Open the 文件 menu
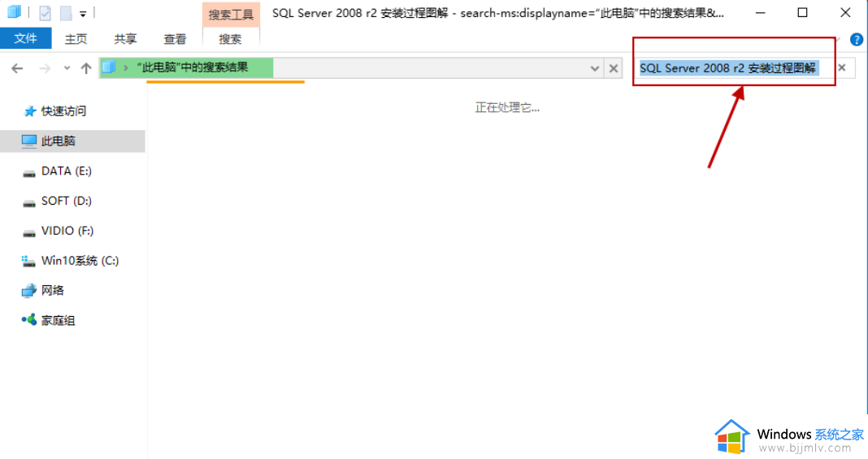 pos(25,38)
